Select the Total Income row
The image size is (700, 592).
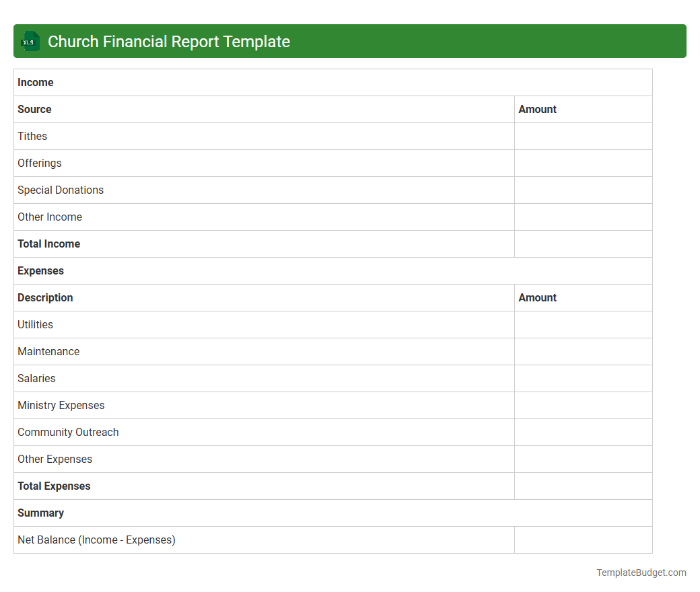click(x=48, y=244)
